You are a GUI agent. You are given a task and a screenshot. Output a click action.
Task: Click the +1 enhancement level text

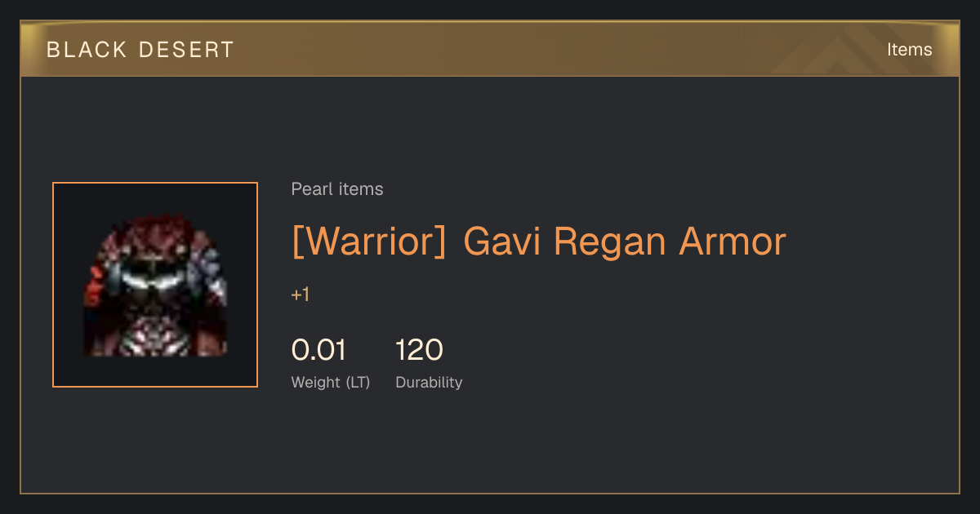[x=301, y=295]
